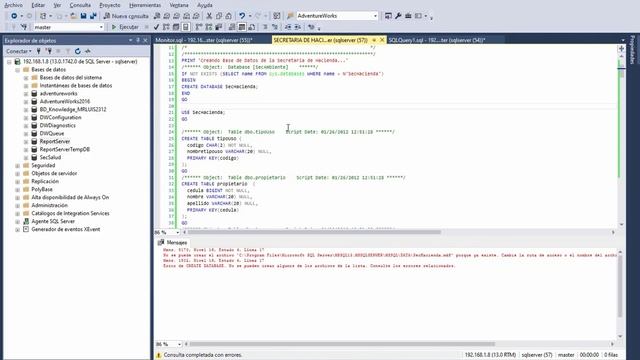Decrease indent of selected code

[288, 27]
